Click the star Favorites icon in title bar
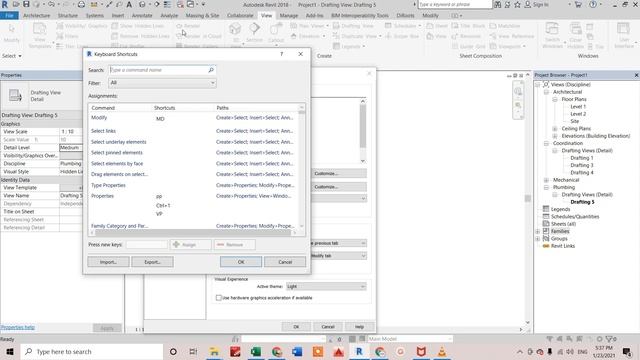The height and width of the screenshot is (360, 640). pyautogui.click(x=517, y=4)
